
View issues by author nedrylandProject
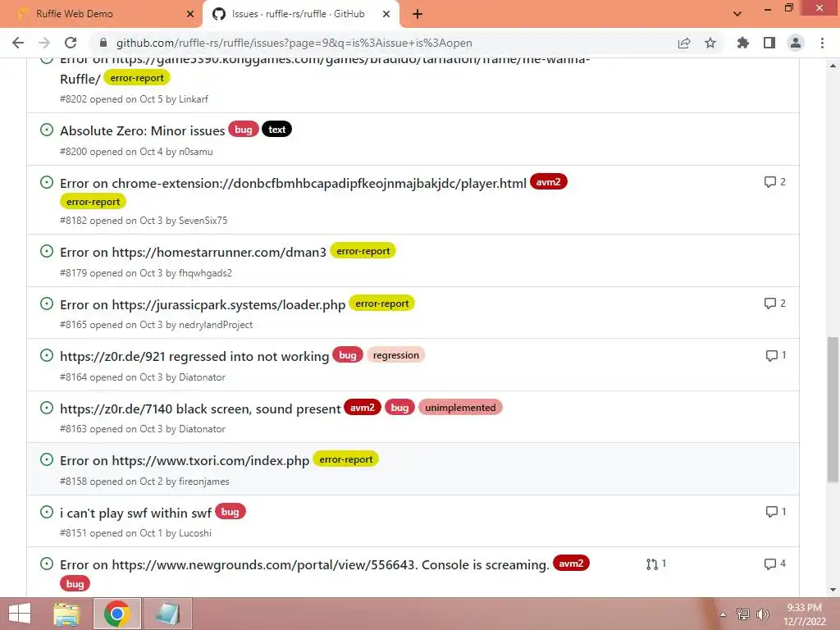tap(216, 325)
